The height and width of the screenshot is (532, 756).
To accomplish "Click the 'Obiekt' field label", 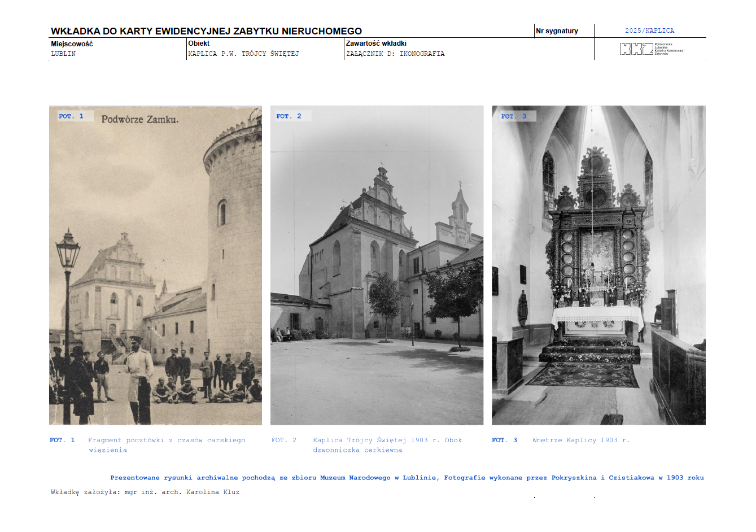I will (x=199, y=43).
